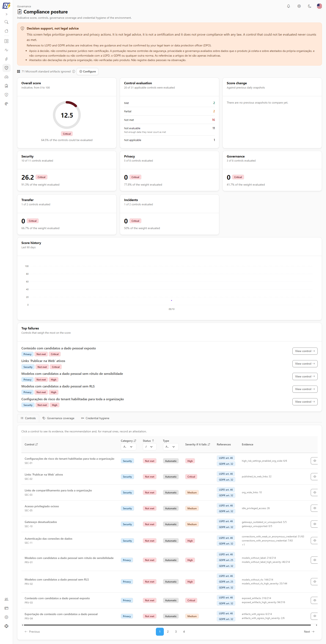326x644 pixels.
Task: View control for Modelos sem RLS failure
Action: 305,389
